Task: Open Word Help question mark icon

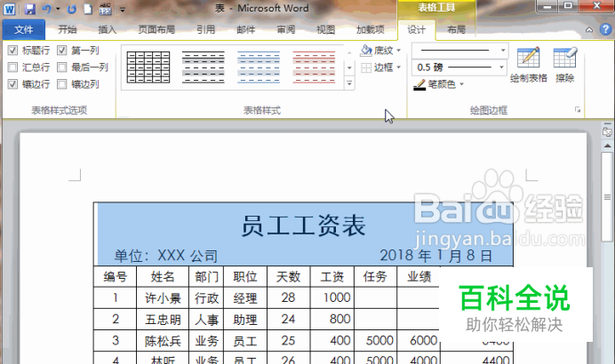Action: 605,30
